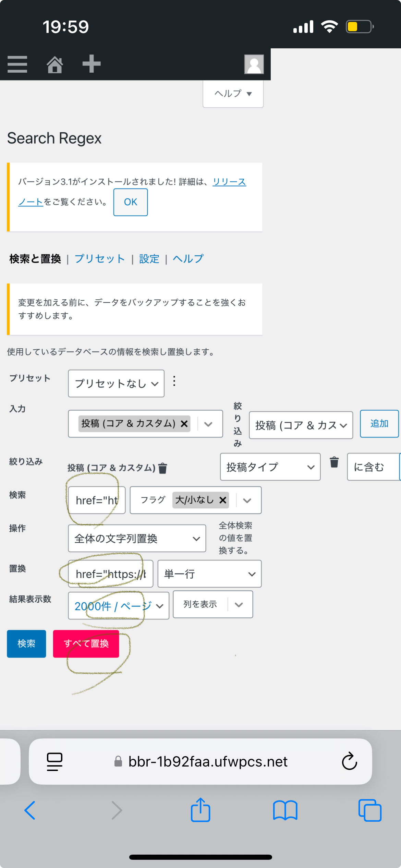Remove the 投稿タイプ filter row trash icon
Image resolution: width=401 pixels, height=868 pixels.
[x=334, y=462]
